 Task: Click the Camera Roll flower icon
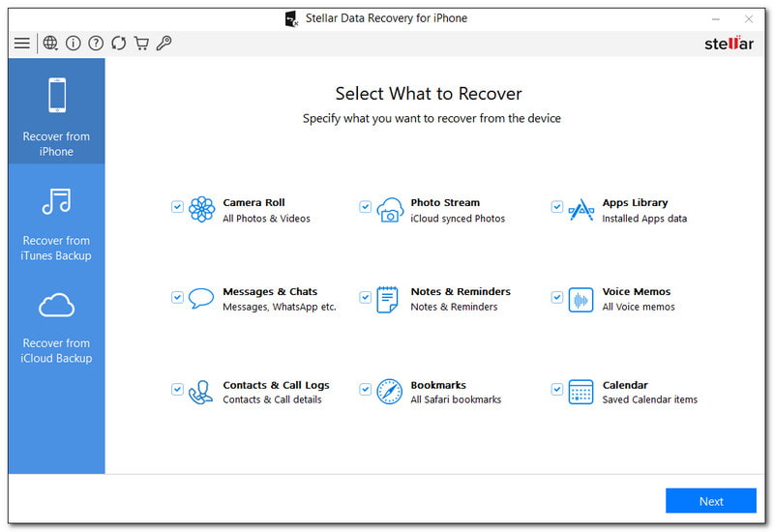pyautogui.click(x=202, y=209)
